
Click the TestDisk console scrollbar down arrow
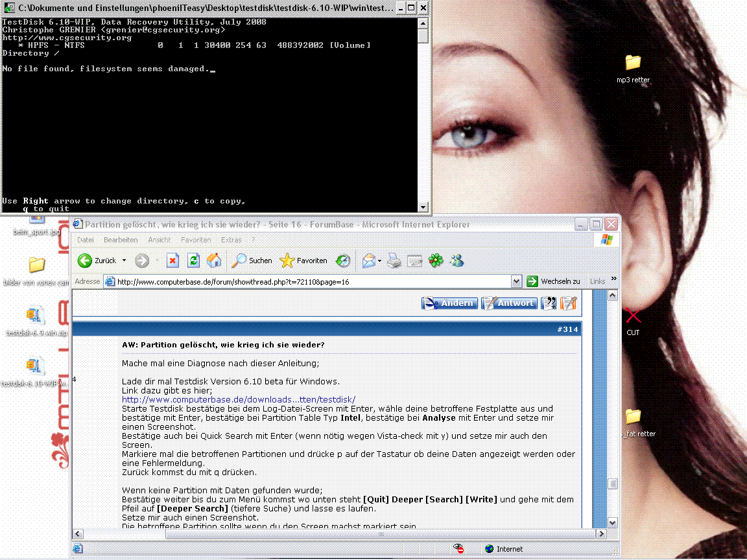[x=423, y=207]
